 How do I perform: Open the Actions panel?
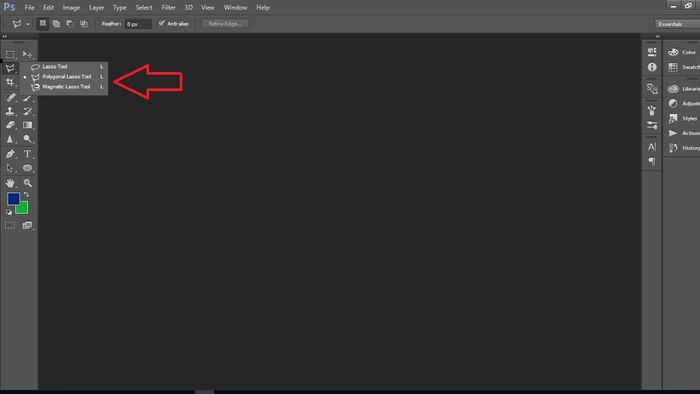pos(683,133)
